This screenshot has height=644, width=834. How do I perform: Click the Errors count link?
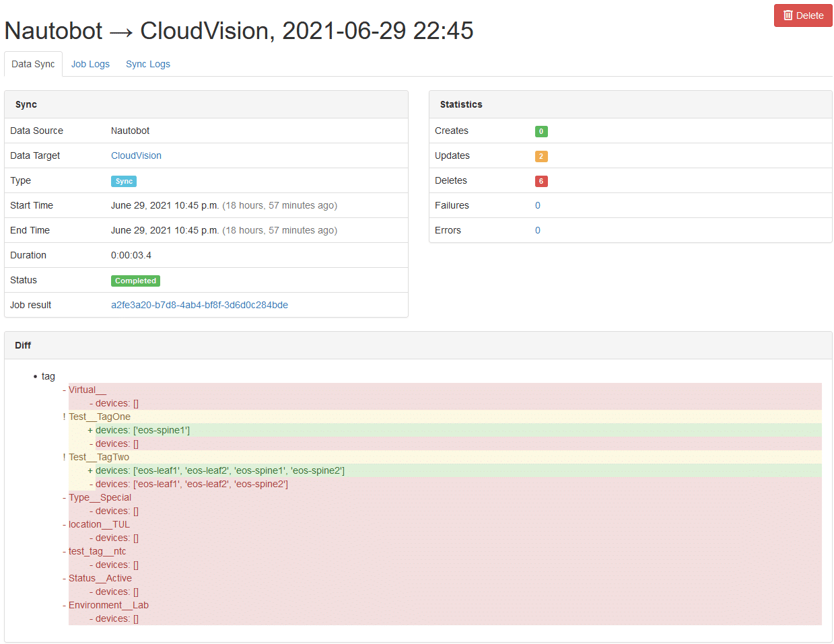(538, 230)
